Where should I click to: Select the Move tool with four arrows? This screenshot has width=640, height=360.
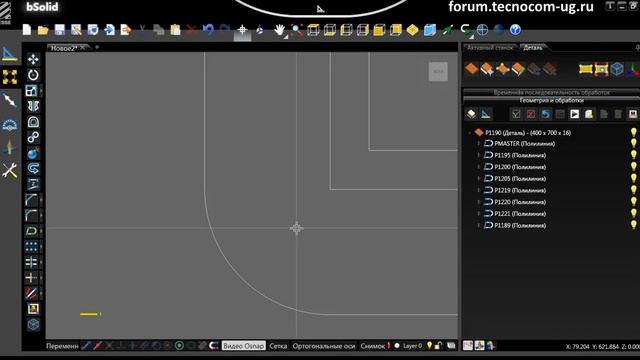pos(33,60)
